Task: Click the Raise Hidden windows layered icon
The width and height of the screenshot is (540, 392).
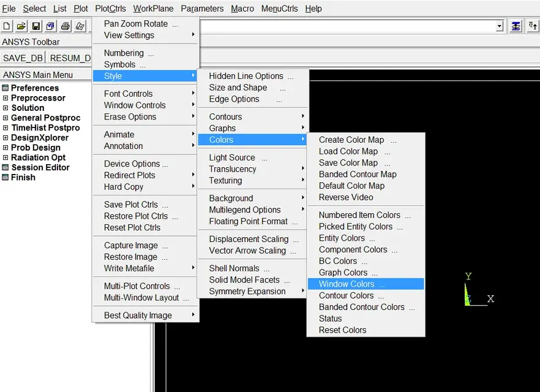Action: [516, 26]
